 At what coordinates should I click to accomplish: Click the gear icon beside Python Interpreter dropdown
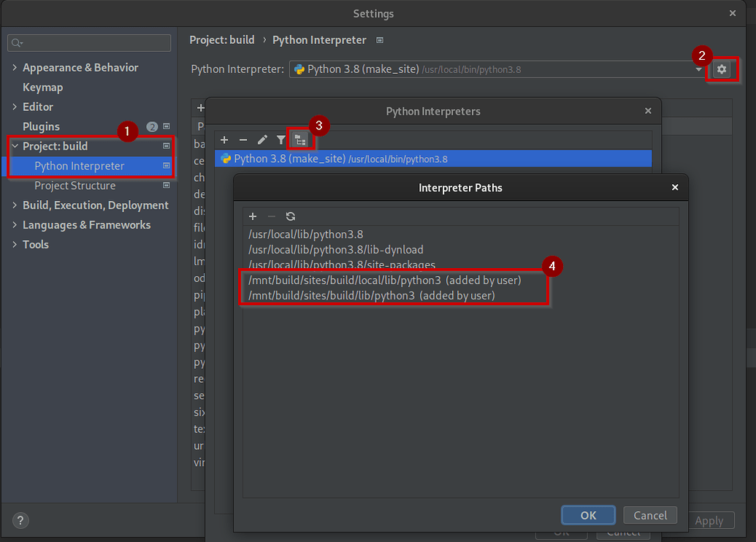click(x=722, y=69)
